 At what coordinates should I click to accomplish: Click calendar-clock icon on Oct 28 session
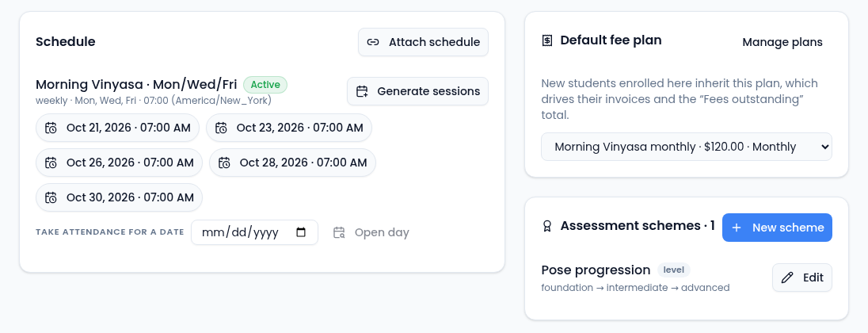224,163
